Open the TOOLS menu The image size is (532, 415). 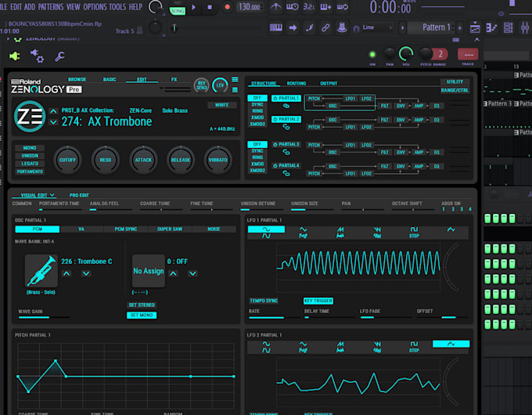point(117,7)
